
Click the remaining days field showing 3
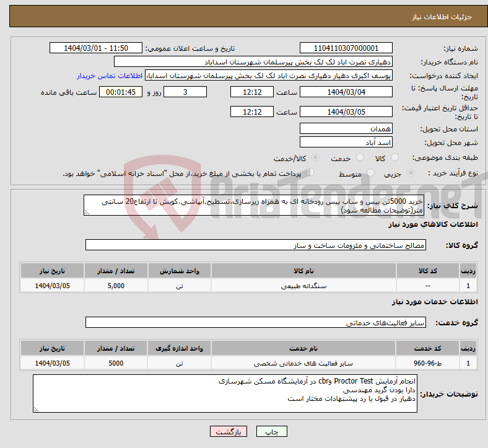tap(185, 92)
